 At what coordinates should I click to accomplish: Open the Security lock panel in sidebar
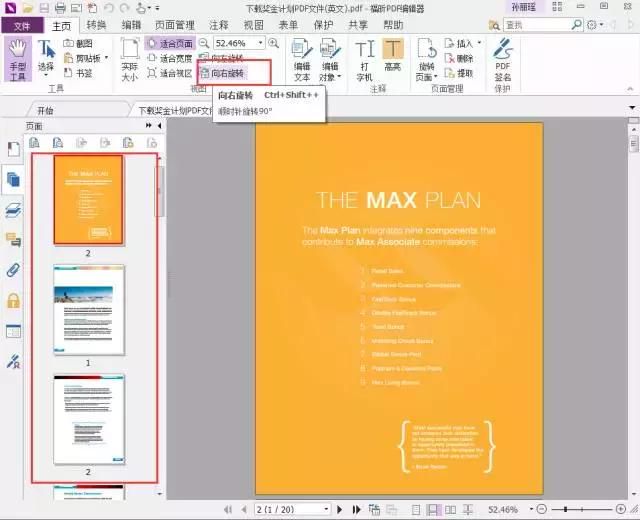(13, 301)
